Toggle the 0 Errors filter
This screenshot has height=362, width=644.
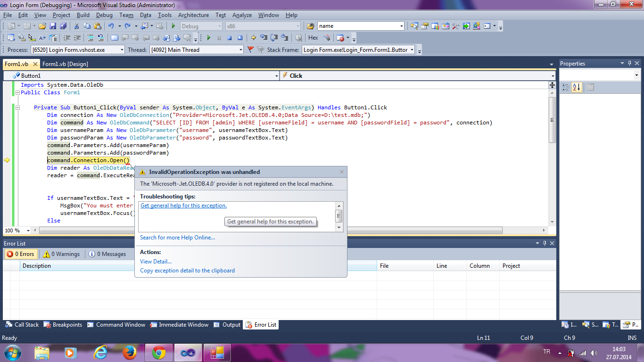(20, 254)
